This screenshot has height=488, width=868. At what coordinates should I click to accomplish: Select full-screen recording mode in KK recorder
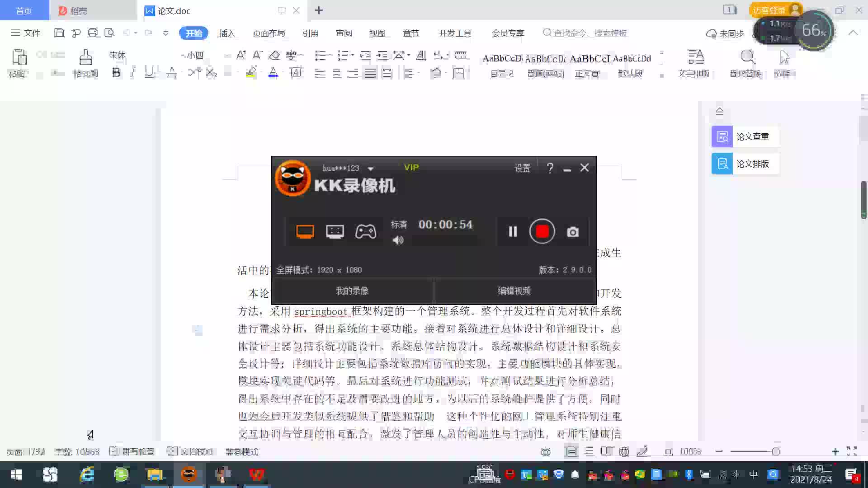coord(305,232)
